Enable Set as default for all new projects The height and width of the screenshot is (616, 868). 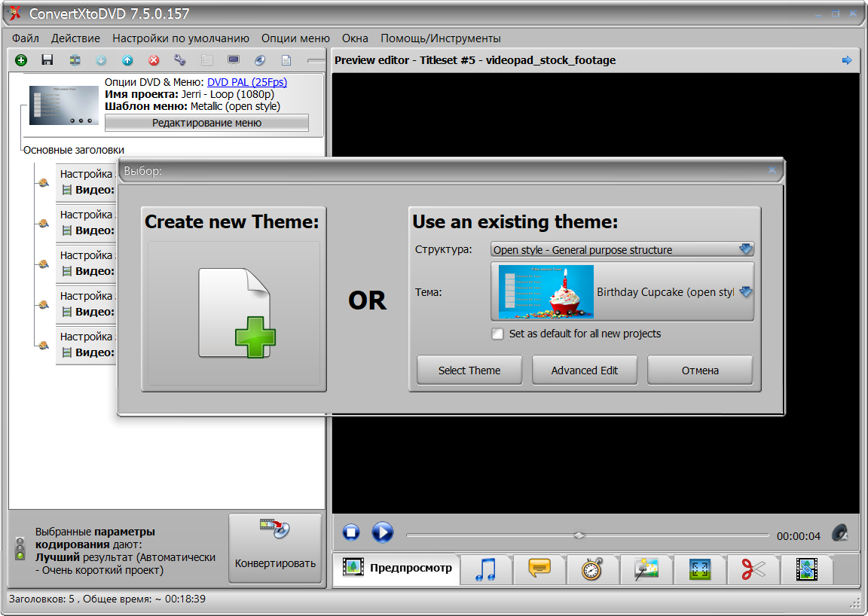pyautogui.click(x=497, y=334)
